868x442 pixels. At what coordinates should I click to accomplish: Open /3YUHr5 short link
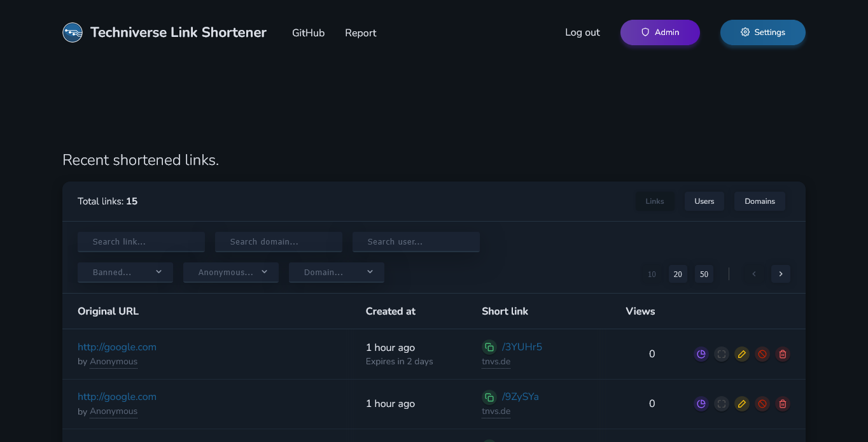pos(522,347)
